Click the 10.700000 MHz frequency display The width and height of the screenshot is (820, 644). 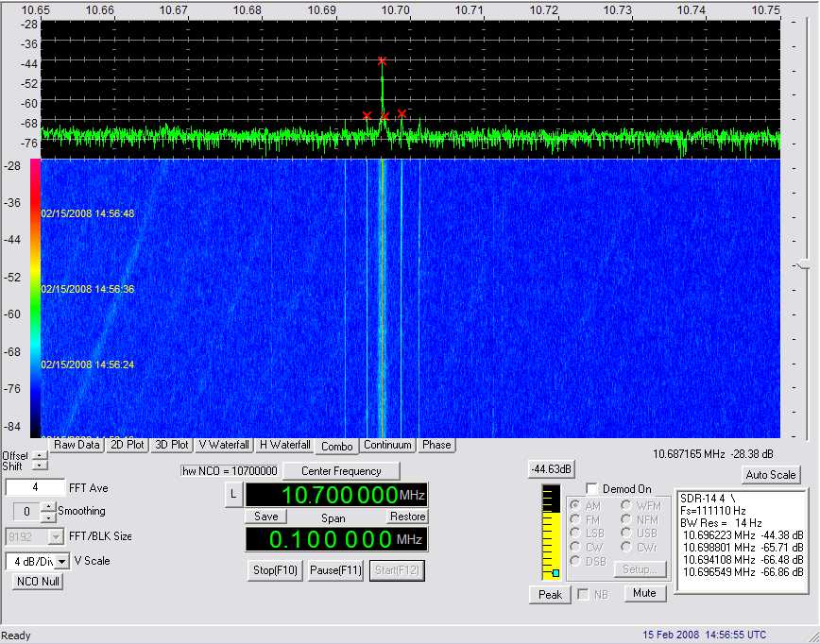[336, 495]
